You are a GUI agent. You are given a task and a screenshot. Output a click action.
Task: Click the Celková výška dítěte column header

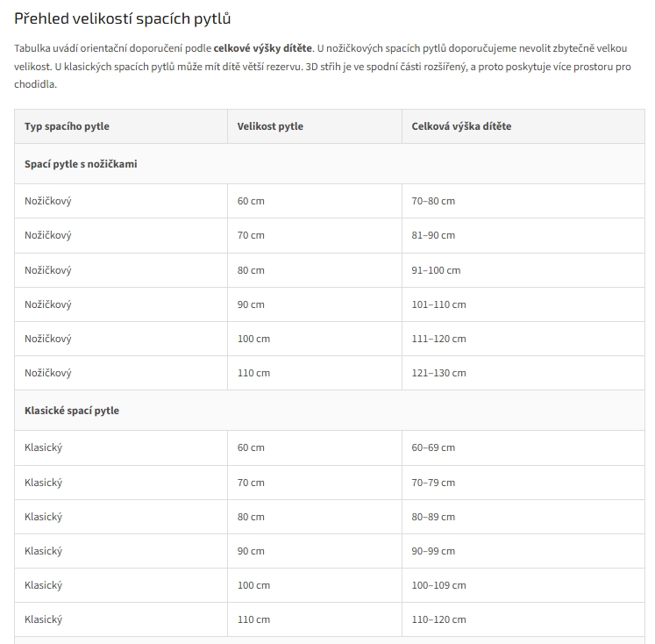point(523,126)
